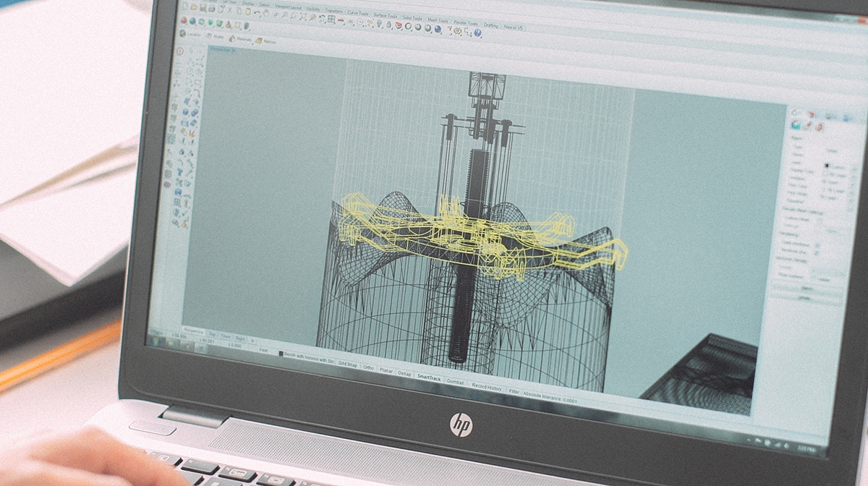This screenshot has height=486, width=868.
Task: Toggle Grid Snap in status bar
Action: point(348,364)
